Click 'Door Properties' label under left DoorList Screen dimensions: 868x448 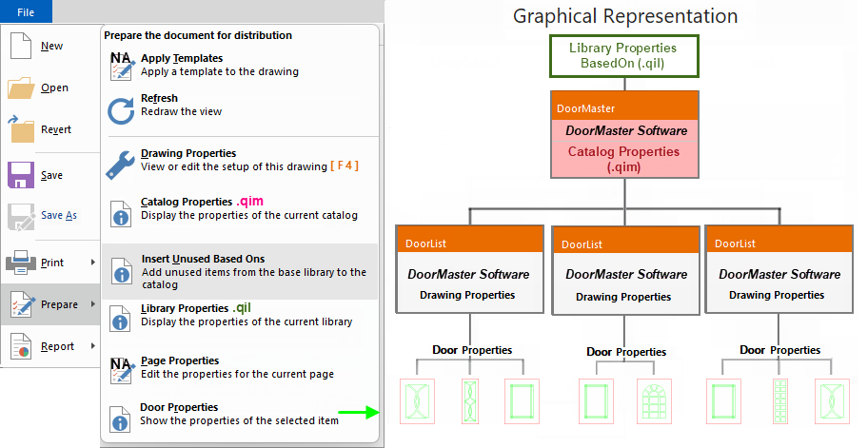point(472,350)
